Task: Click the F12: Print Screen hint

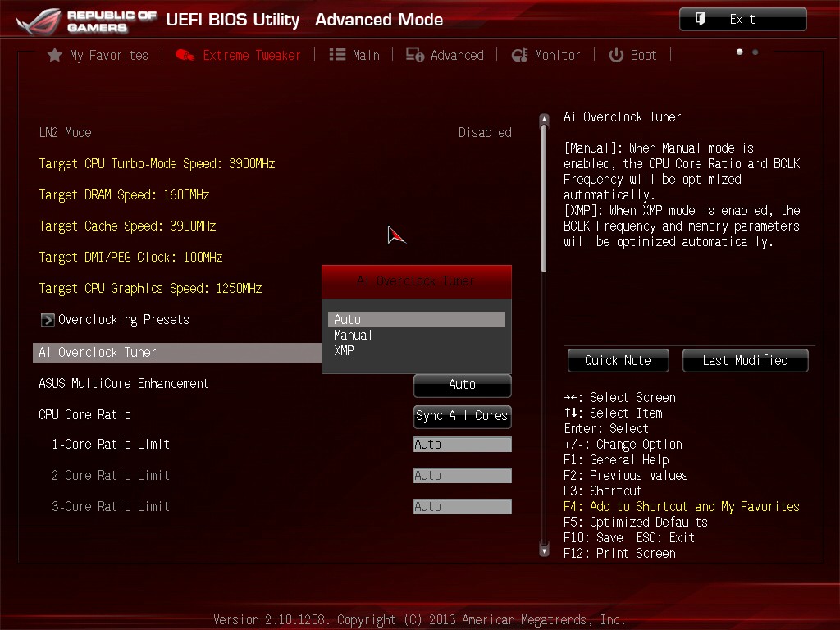Action: point(620,553)
